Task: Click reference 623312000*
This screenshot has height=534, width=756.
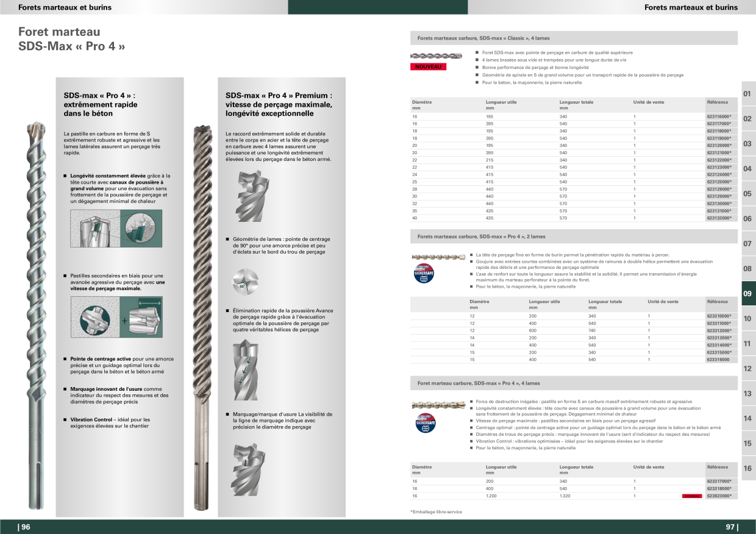Action: pyautogui.click(x=719, y=330)
